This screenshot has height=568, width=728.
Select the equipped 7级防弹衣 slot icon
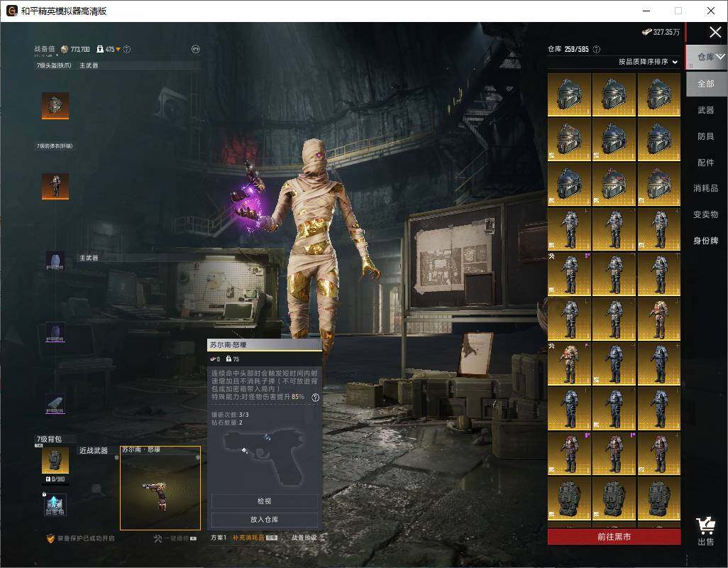55,186
